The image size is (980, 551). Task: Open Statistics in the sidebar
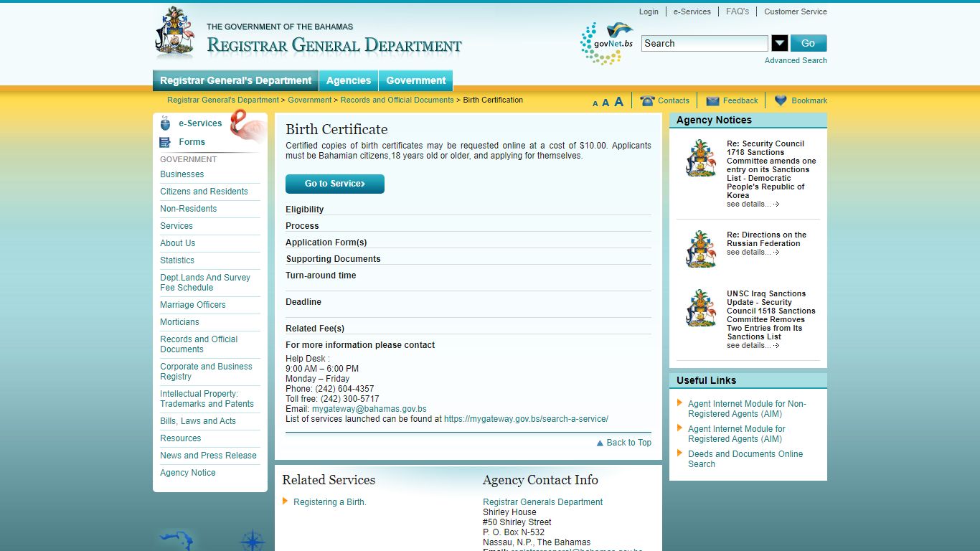177,260
